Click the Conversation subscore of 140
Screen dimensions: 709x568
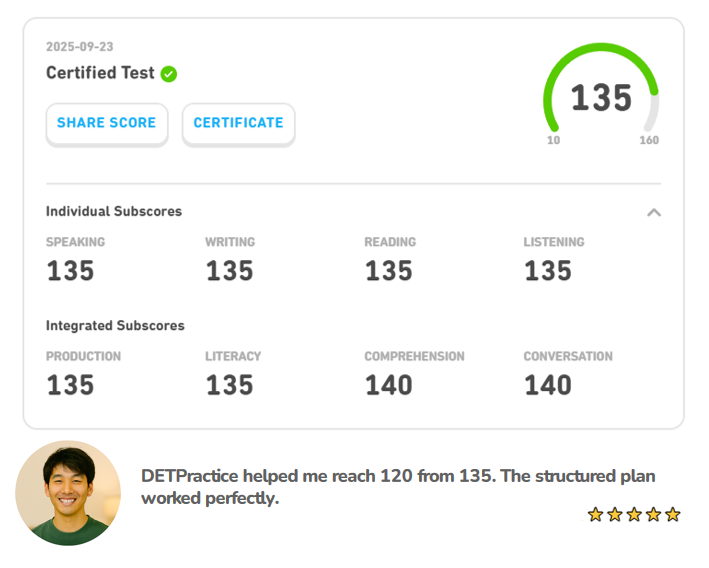tap(548, 385)
